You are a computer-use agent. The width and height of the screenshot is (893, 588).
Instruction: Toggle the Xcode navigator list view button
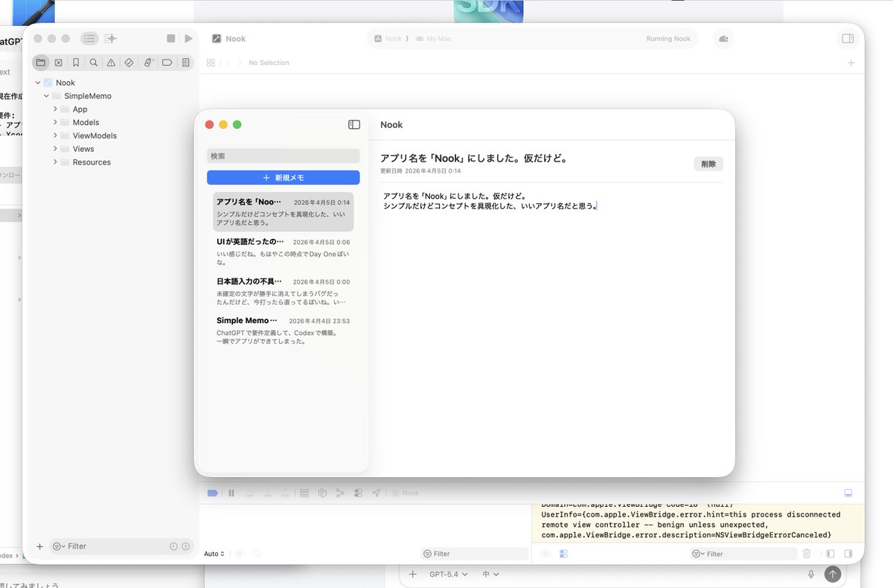(89, 38)
